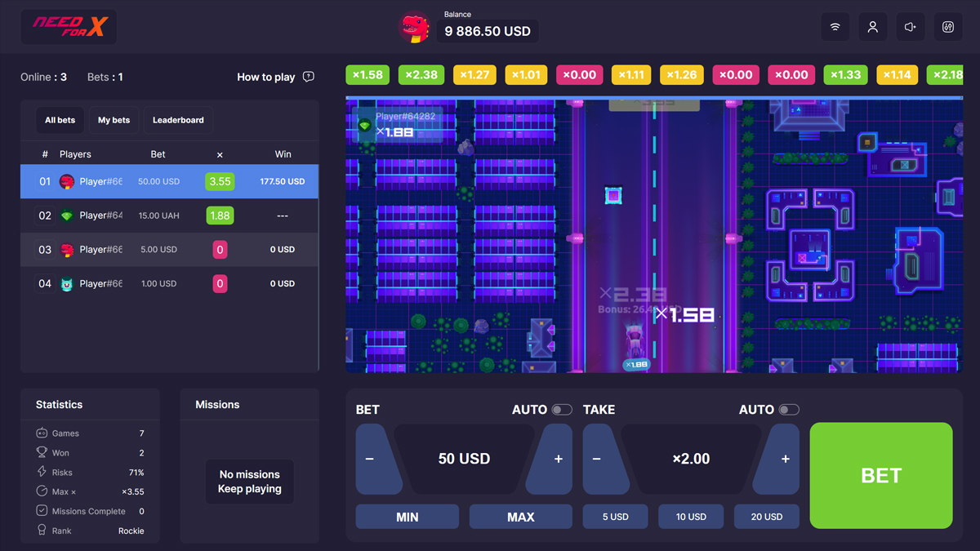This screenshot has height=551, width=980.
Task: Decrease the bet amount with minus
Action: pyautogui.click(x=370, y=459)
